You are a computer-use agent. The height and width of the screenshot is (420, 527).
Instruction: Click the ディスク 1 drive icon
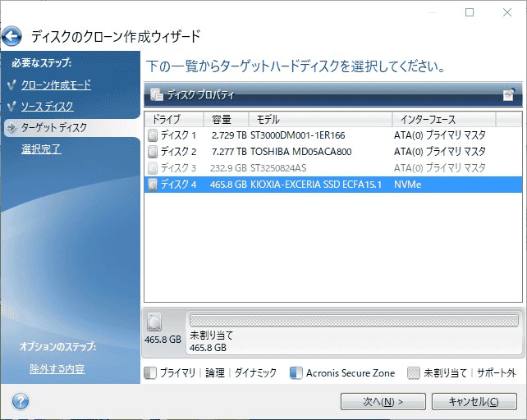(153, 135)
